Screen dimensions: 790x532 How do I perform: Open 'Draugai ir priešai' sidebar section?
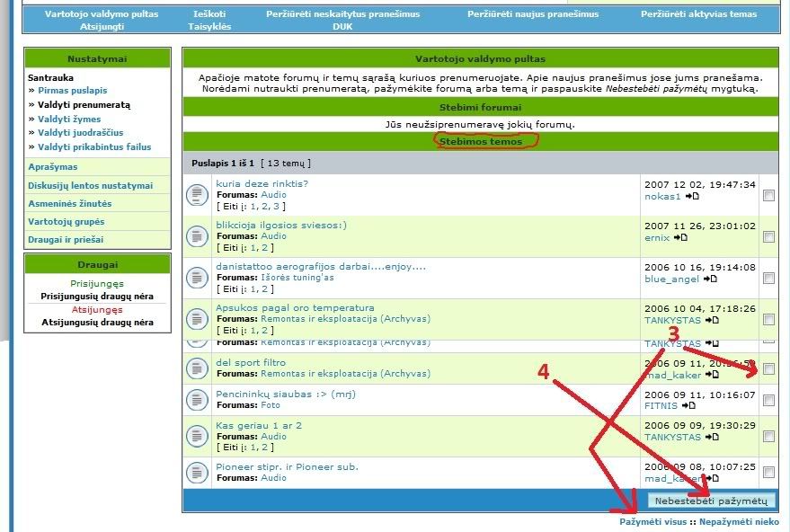(66, 240)
